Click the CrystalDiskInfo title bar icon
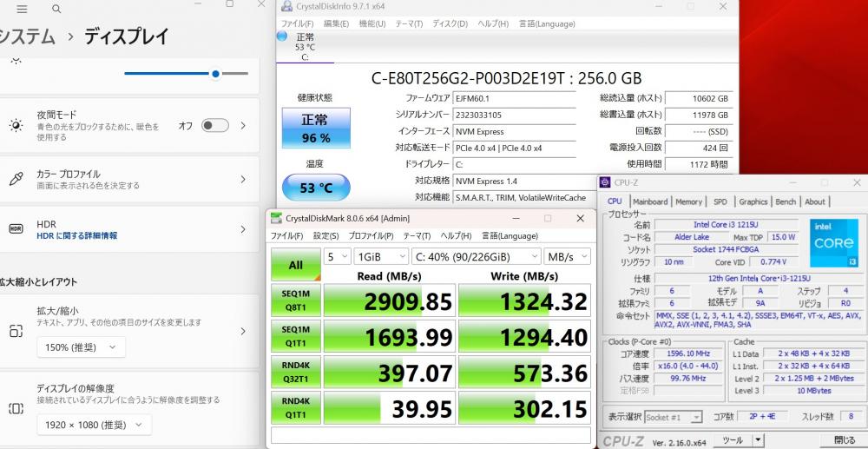This screenshot has width=868, height=449. click(x=286, y=7)
